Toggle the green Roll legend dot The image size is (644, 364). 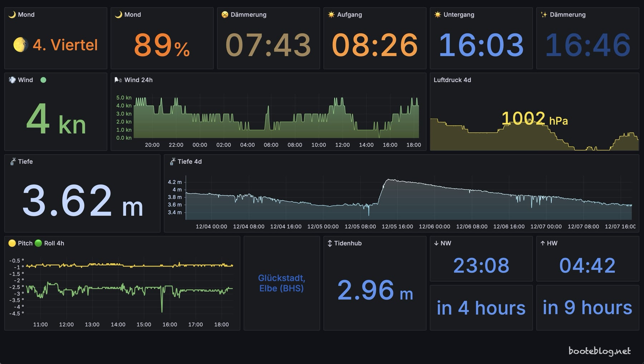click(x=38, y=243)
